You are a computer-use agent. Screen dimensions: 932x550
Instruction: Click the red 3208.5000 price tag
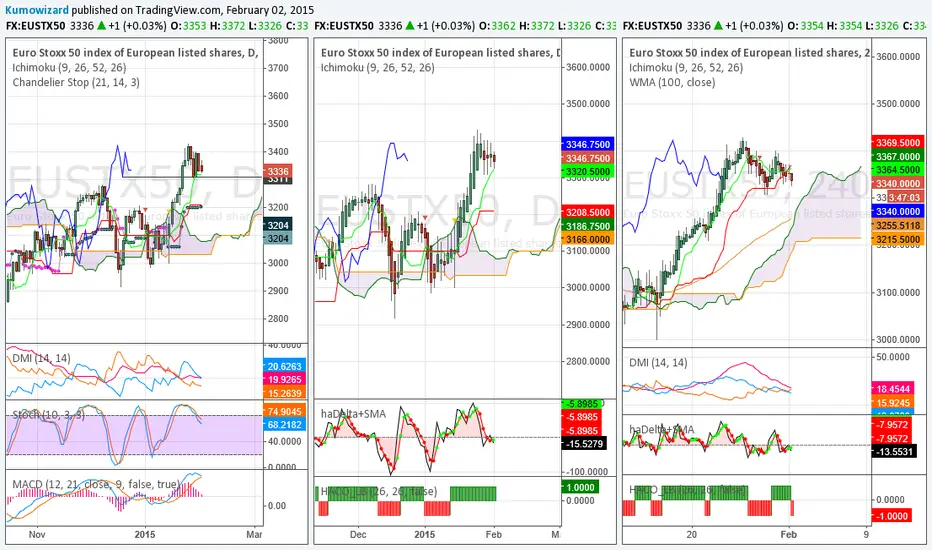tap(587, 212)
